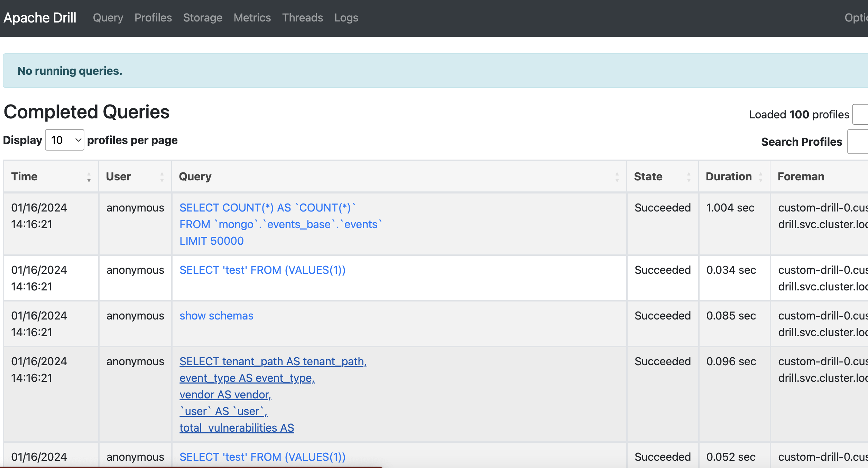The width and height of the screenshot is (868, 468).
Task: Click the Search Profiles input field
Action: click(858, 142)
